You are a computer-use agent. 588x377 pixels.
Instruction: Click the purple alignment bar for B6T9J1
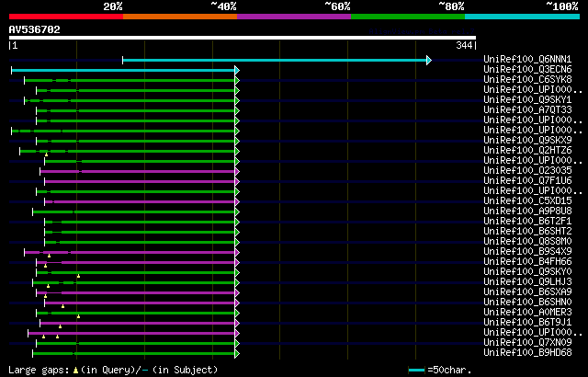138,324
